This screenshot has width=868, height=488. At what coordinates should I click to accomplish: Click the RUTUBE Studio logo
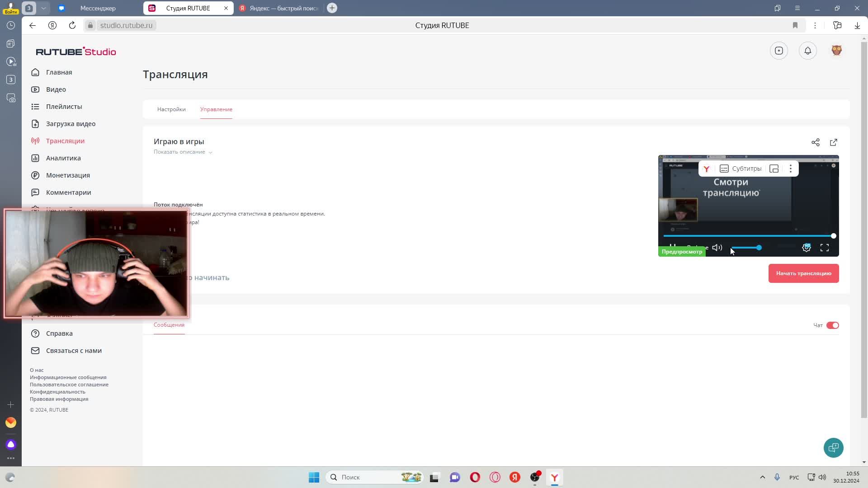(x=76, y=52)
